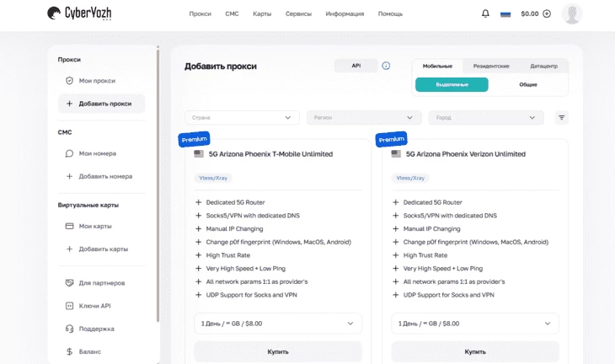
Task: Click the plus icon next to balance
Action: 547,13
